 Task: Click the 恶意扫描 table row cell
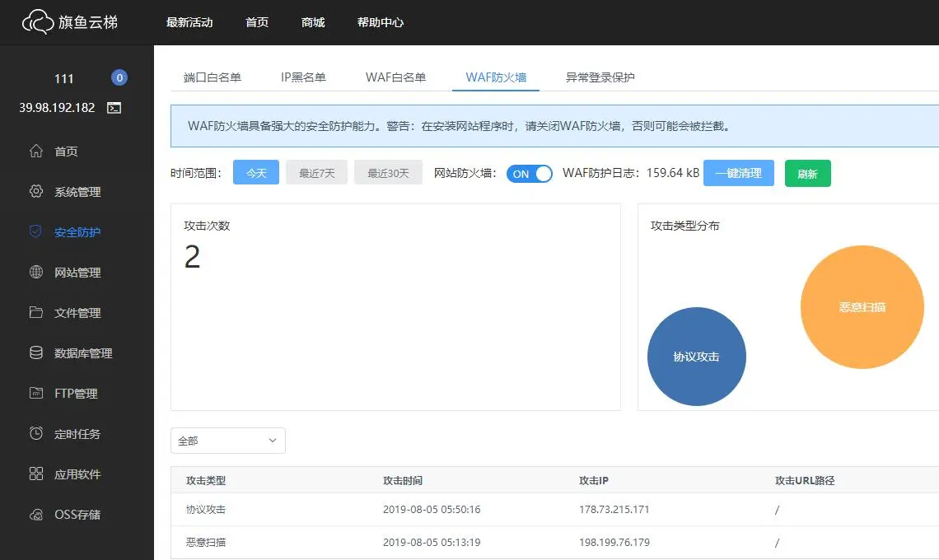(205, 542)
